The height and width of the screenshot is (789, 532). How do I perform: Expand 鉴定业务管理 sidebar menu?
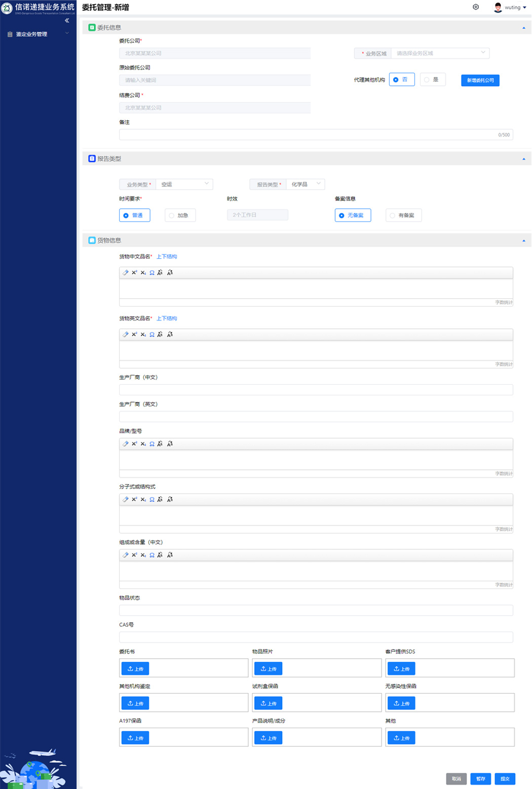pos(38,34)
